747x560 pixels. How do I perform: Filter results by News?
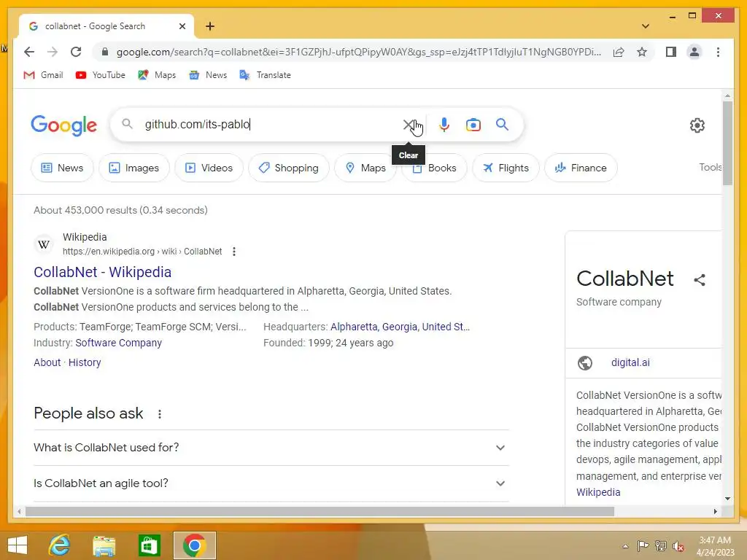[62, 168]
